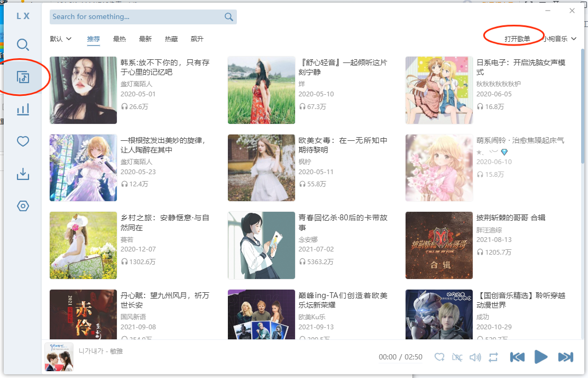Select the 最热 sort tab

coord(120,39)
